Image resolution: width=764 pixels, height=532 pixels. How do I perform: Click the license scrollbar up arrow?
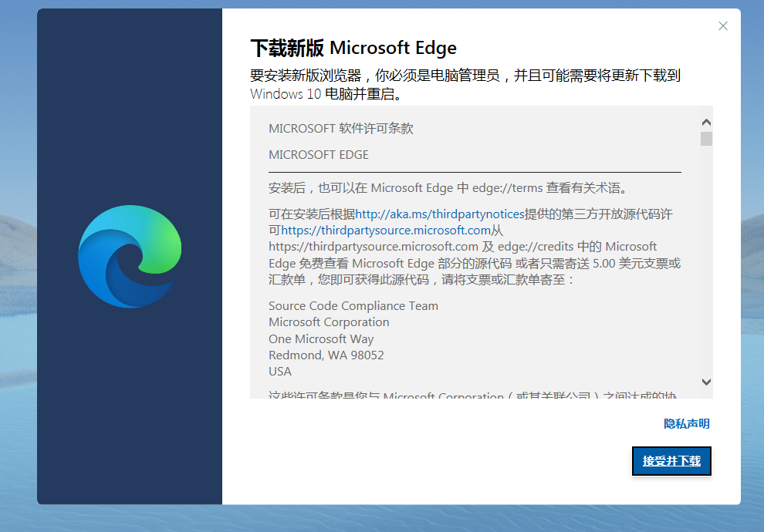point(706,122)
